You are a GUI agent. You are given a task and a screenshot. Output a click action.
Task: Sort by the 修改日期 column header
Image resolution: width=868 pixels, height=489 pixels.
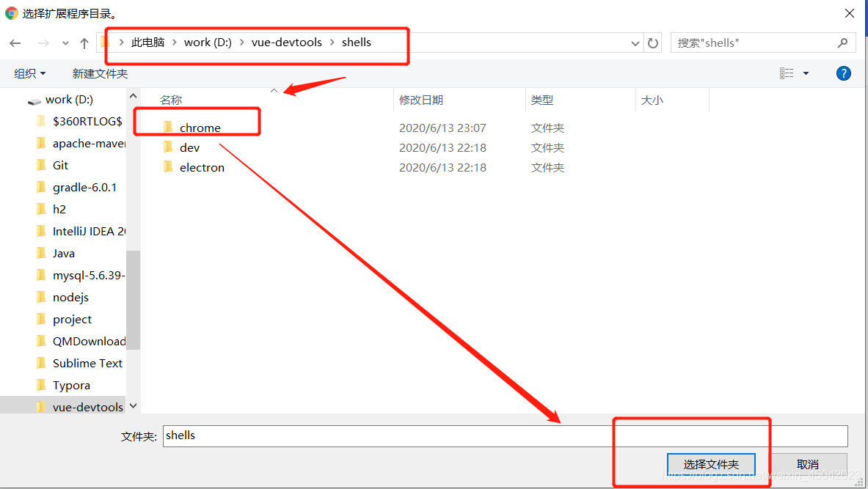420,100
